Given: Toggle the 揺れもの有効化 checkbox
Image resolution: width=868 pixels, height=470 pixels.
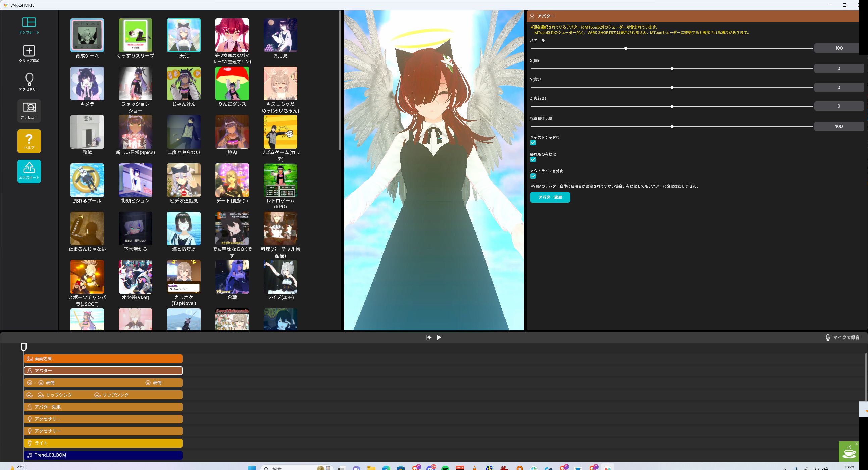Looking at the screenshot, I should (x=533, y=159).
